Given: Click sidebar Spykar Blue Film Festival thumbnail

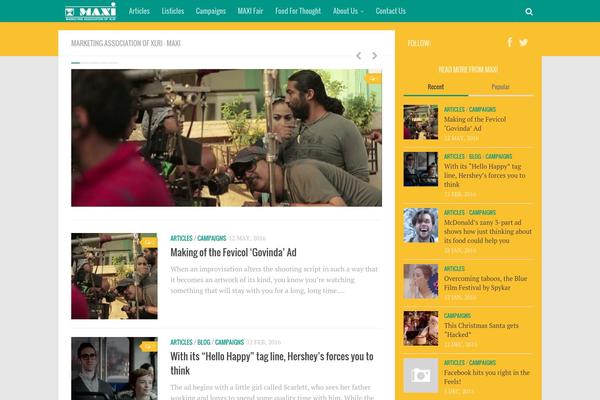Looking at the screenshot, I should (x=421, y=281).
